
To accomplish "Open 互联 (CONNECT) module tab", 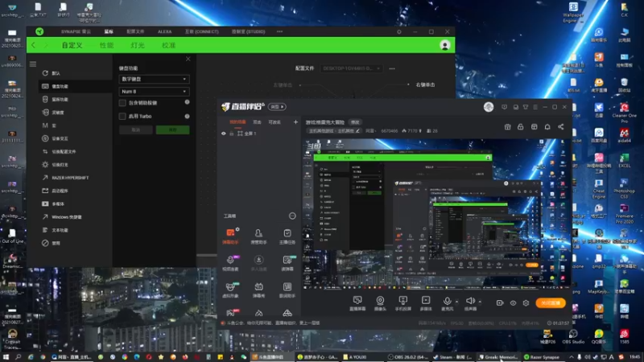I will pyautogui.click(x=202, y=31).
